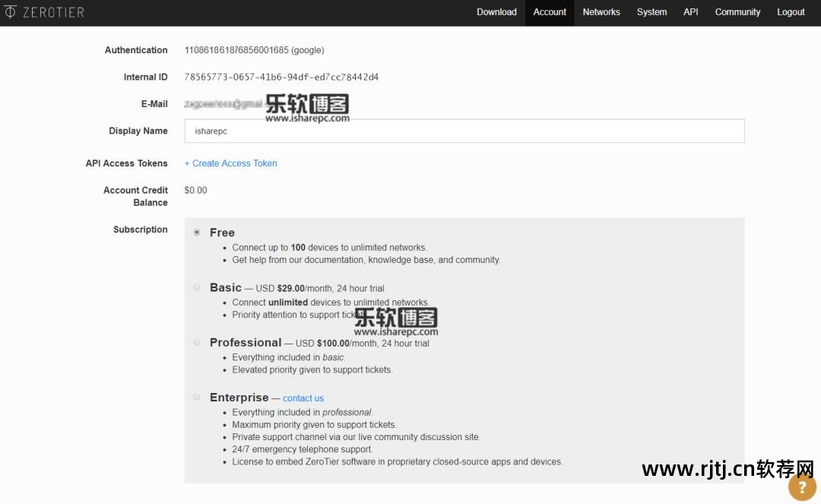Select the Free subscription radio button
The width and height of the screenshot is (821, 504).
pyautogui.click(x=197, y=233)
